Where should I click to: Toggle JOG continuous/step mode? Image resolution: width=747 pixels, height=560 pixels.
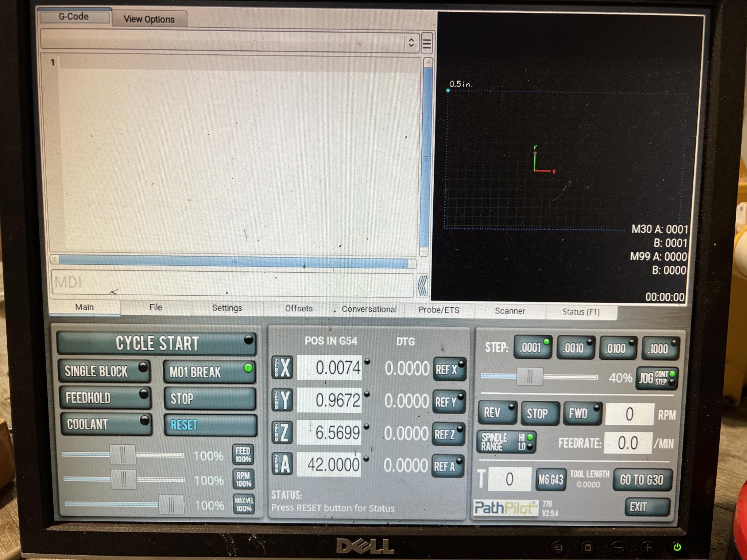tap(657, 378)
